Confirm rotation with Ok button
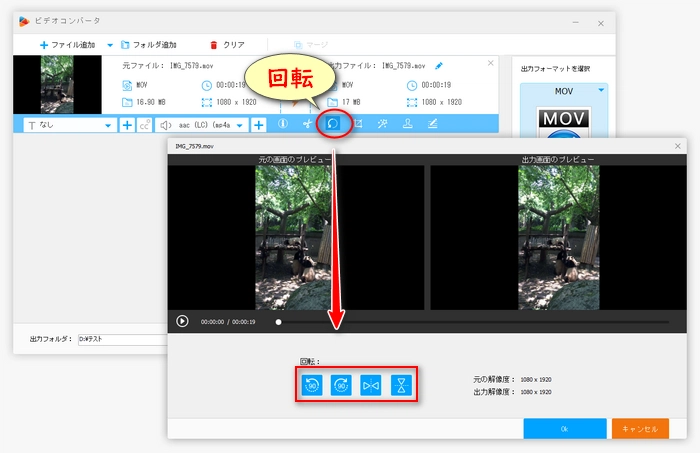This screenshot has height=453, width=700. (564, 428)
